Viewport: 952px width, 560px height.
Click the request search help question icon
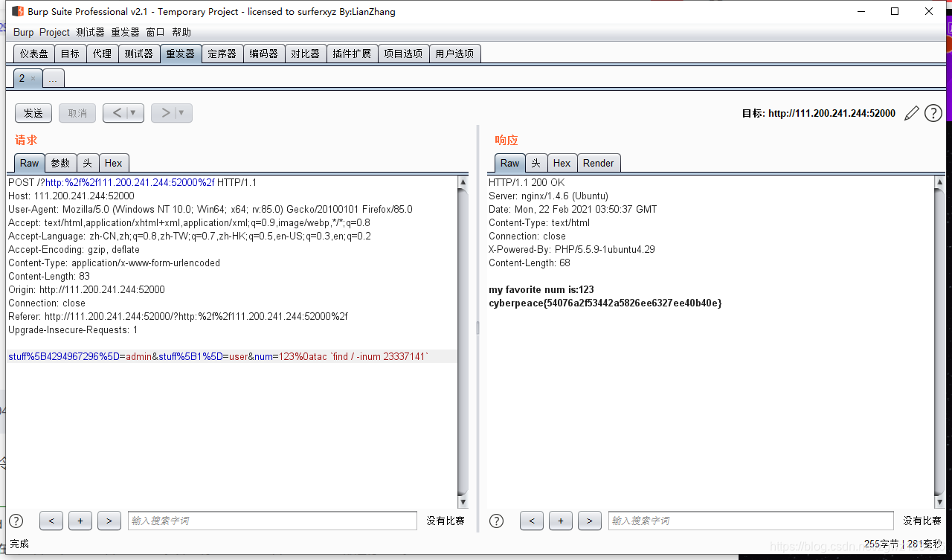[16, 521]
